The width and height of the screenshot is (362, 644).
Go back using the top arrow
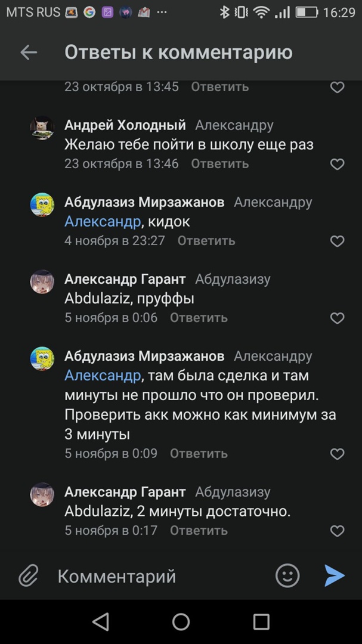tap(29, 52)
